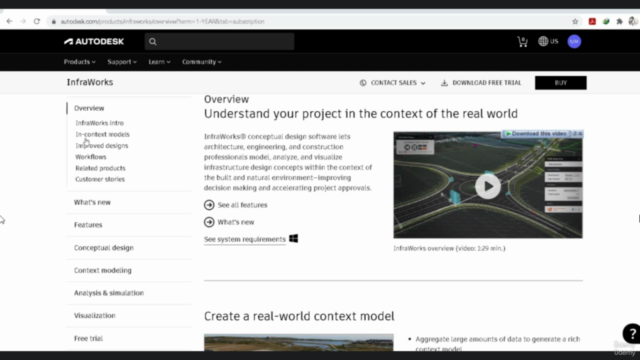Image resolution: width=640 pixels, height=360 pixels.
Task: Go to InfraWorks intro section
Action: coord(99,123)
